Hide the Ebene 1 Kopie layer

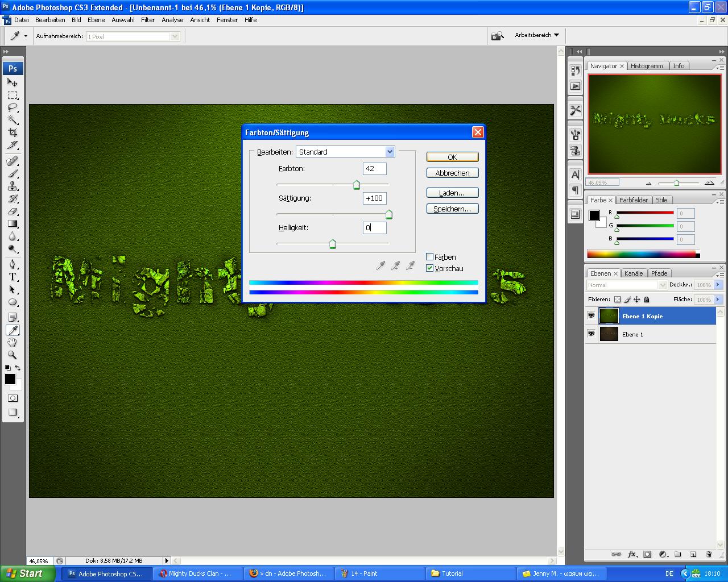[x=591, y=315]
